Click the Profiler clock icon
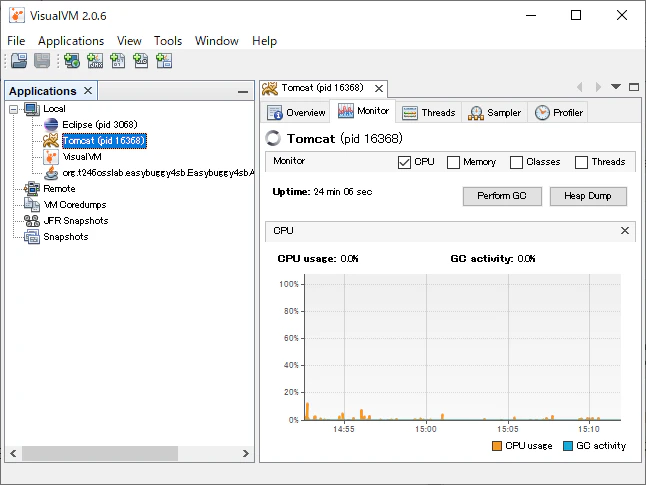Viewport: 646px width, 485px height. coord(542,112)
